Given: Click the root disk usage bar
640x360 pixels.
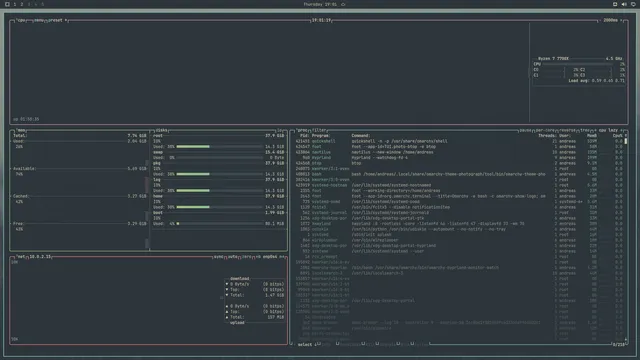Looking at the screenshot, I should point(220,147).
